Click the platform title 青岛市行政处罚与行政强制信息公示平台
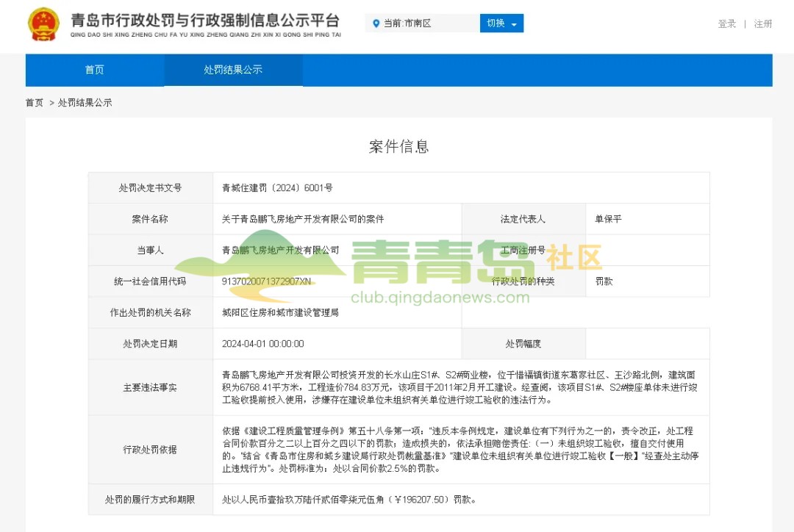 pos(205,20)
